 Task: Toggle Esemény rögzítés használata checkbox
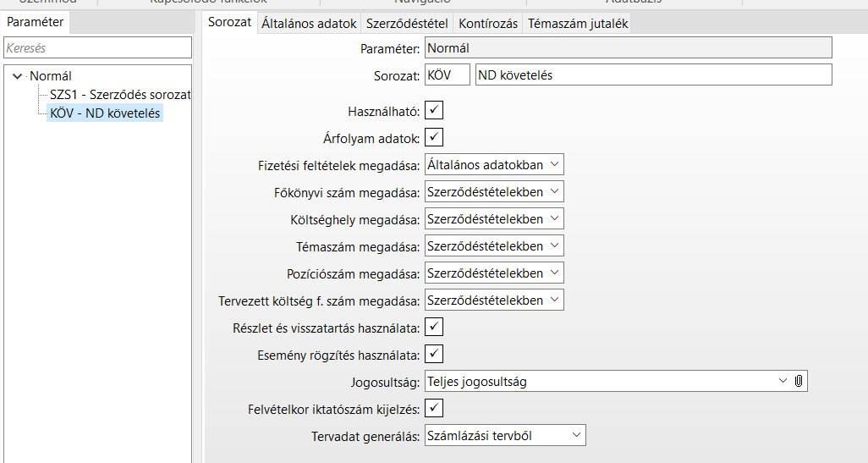(434, 354)
